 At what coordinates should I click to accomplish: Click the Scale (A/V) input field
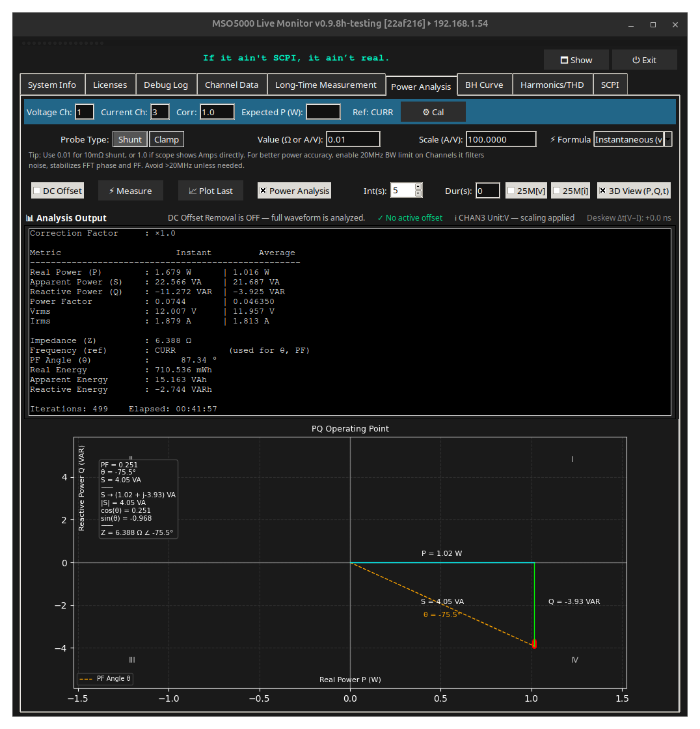[x=500, y=139]
